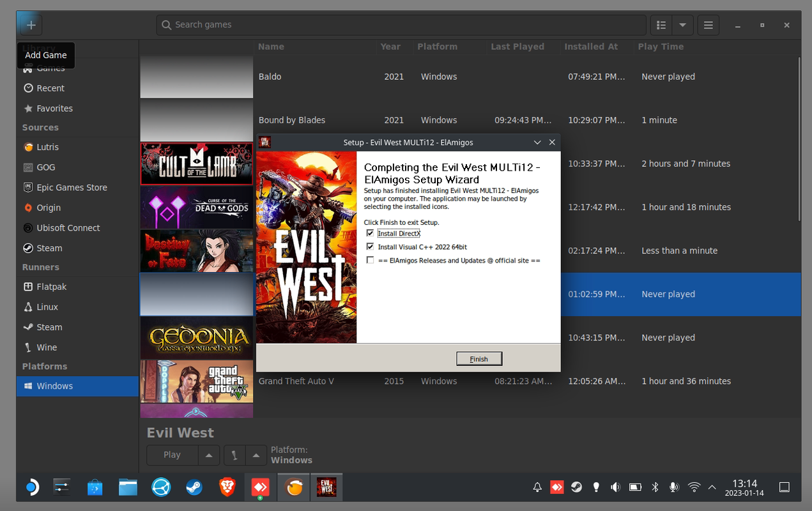Image resolution: width=812 pixels, height=511 pixels.
Task: Expand the arrow beside the Play button
Action: click(x=209, y=455)
